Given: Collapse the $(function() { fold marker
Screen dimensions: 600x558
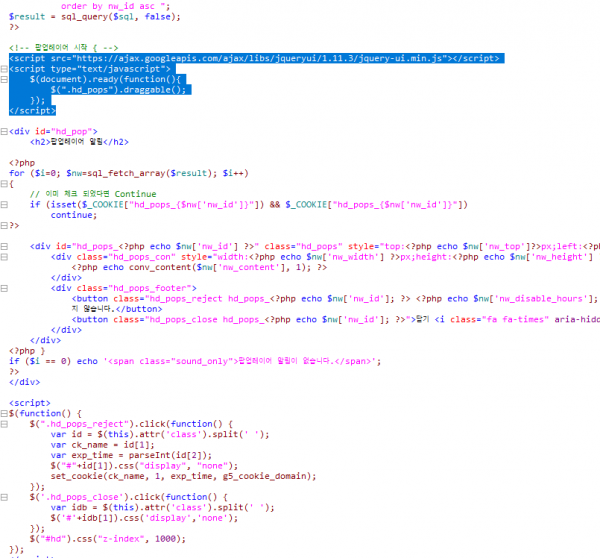Looking at the screenshot, I should click(x=4, y=413).
